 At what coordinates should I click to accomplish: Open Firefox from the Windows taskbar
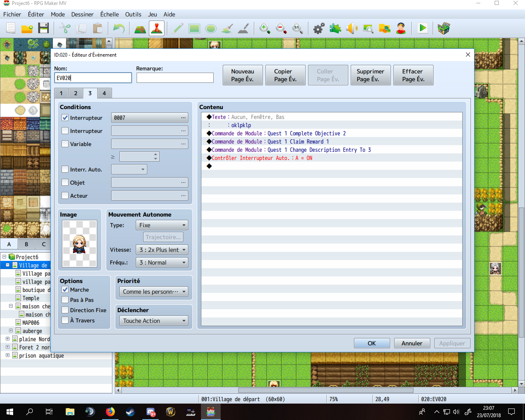coord(110,412)
